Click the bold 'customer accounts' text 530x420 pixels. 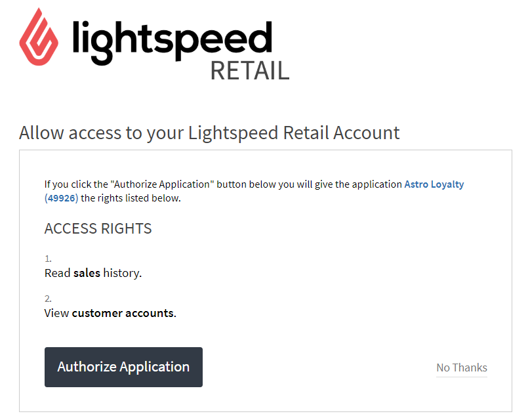coord(123,313)
